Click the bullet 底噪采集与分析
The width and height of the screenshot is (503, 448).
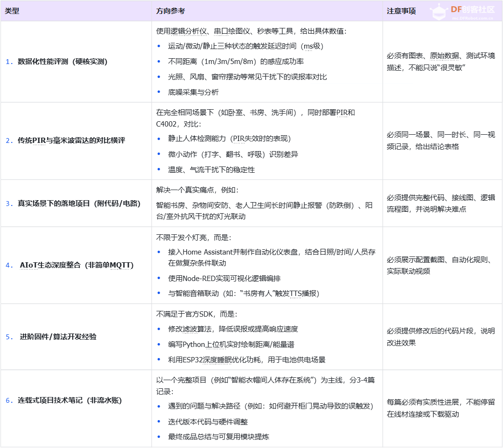pos(193,92)
